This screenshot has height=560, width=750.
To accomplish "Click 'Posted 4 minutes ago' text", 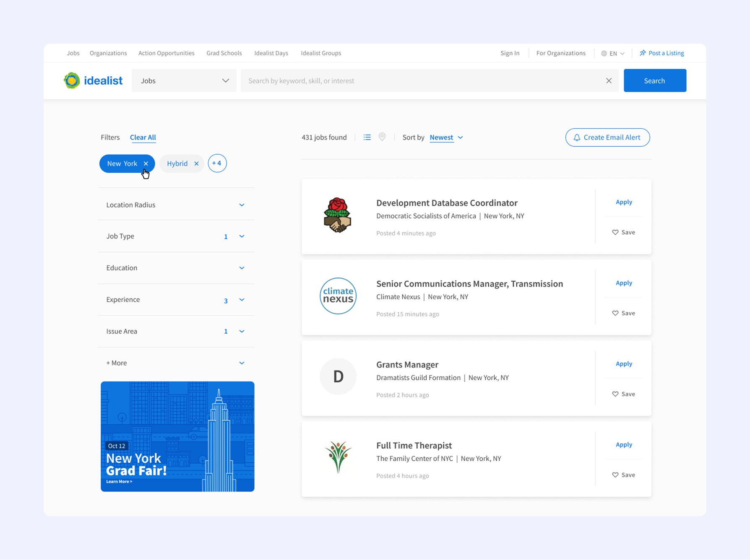I will coord(406,233).
